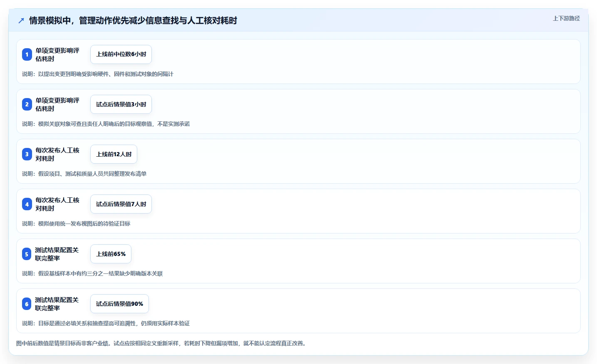This screenshot has height=364, width=597.
Task: Click the 单项变更影响评估耗时 label in row 1
Action: (x=57, y=54)
